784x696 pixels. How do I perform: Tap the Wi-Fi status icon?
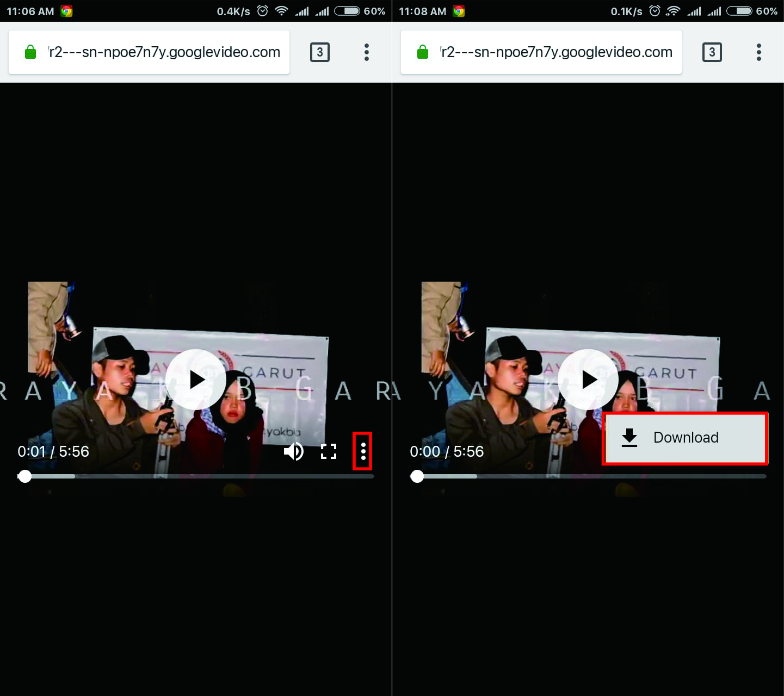coord(280,10)
